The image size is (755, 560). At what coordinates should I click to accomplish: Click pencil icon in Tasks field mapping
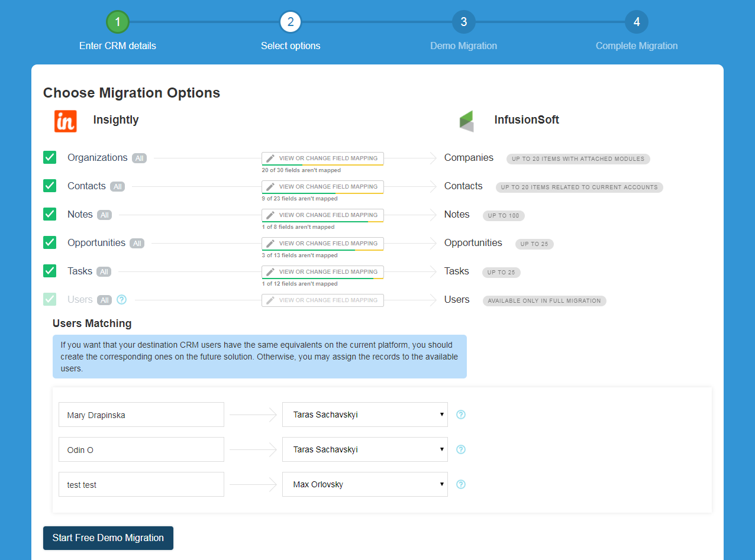coord(270,272)
